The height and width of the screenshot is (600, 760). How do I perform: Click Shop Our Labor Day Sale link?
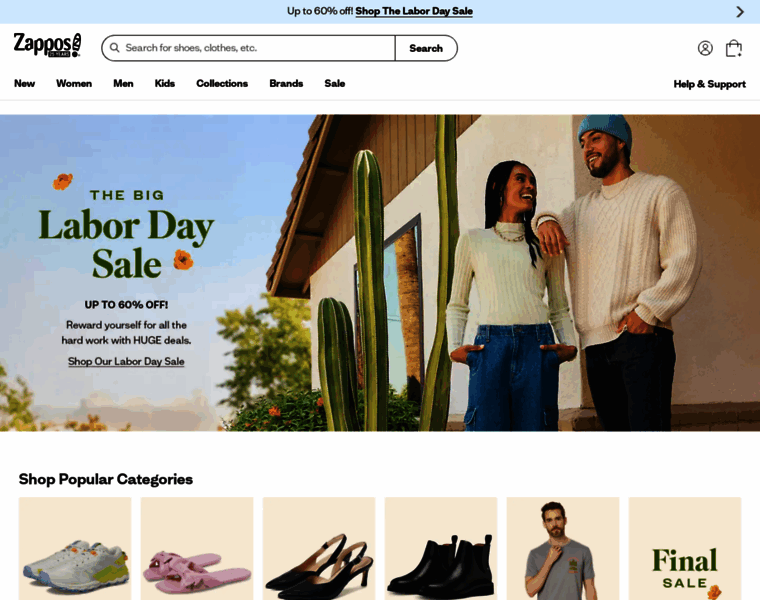[x=126, y=362]
